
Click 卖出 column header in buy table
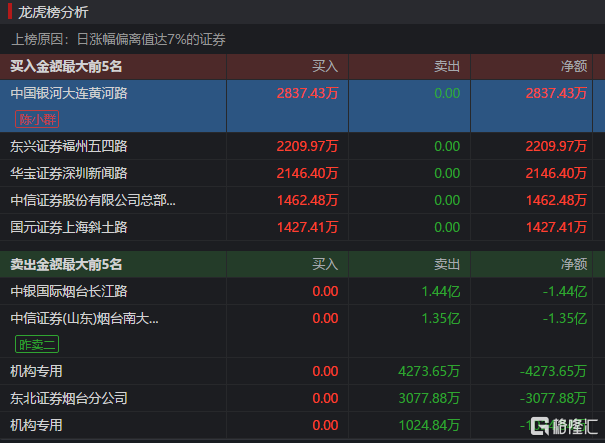[447, 66]
